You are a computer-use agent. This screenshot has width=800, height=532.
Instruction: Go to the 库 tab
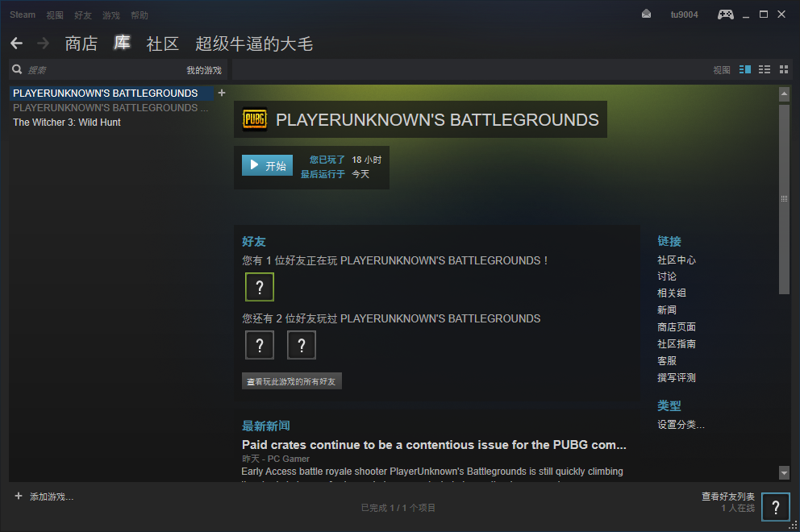(x=122, y=43)
